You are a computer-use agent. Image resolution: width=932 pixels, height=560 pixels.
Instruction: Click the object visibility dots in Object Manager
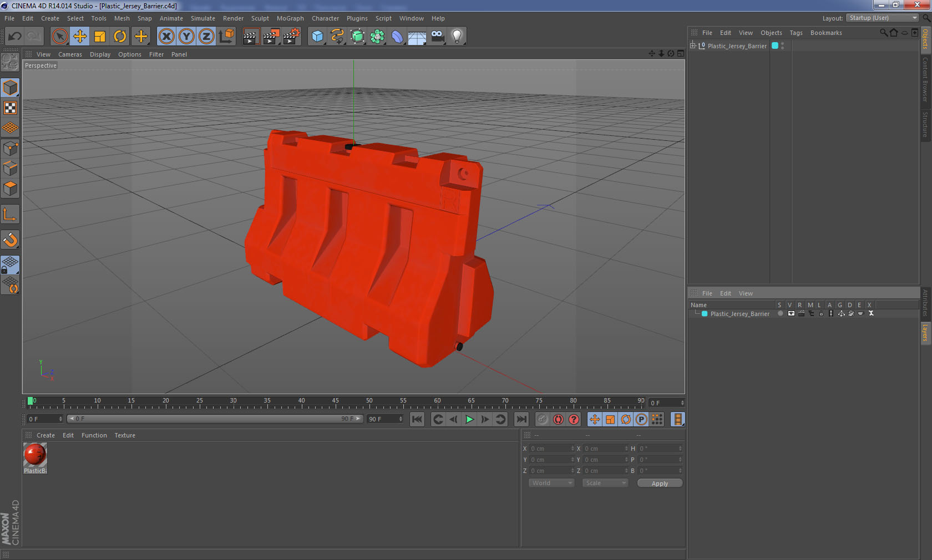[782, 46]
